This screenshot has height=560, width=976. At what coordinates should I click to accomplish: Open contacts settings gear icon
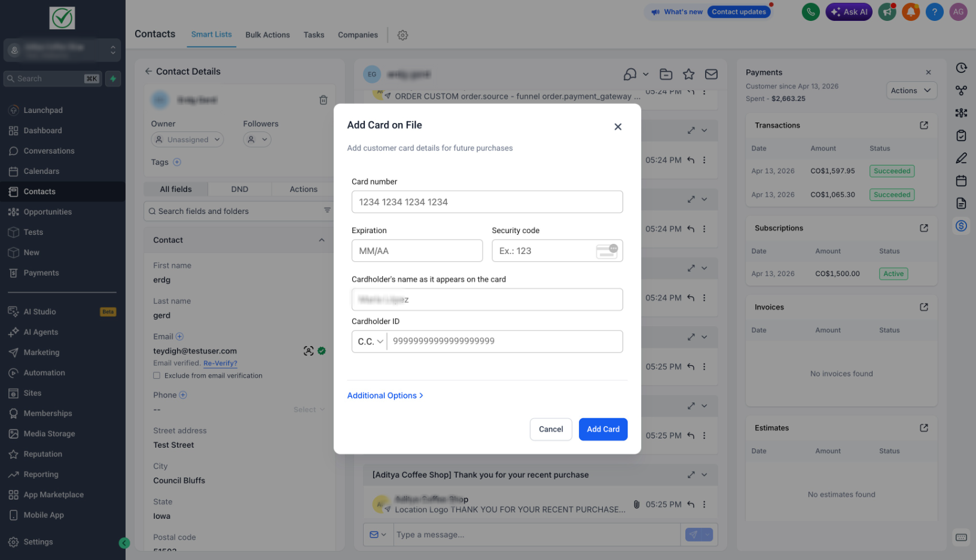[x=402, y=35]
